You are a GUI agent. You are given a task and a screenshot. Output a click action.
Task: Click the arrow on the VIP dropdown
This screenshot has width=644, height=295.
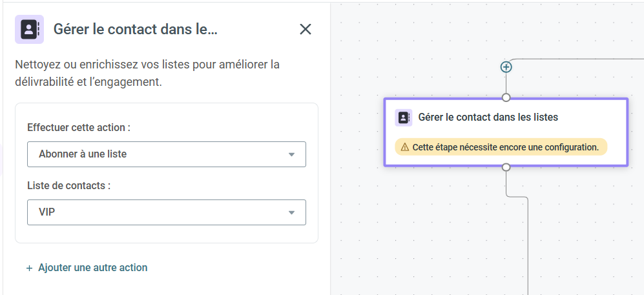point(291,212)
